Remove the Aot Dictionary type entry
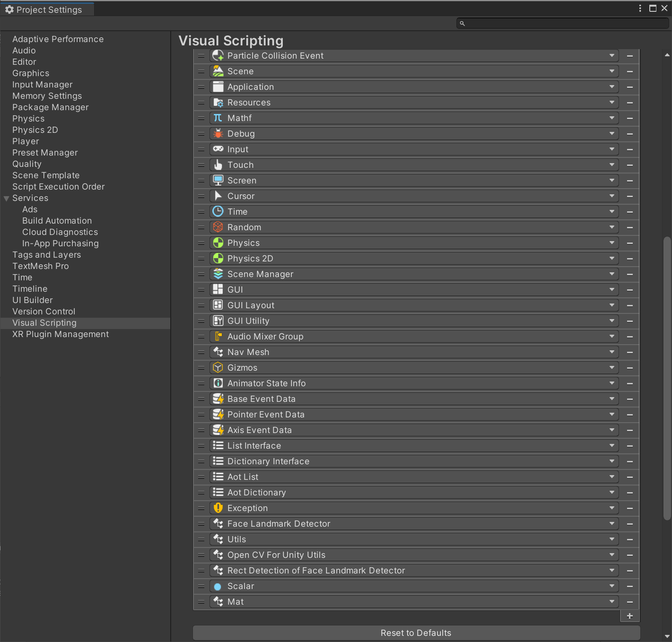672x642 pixels. pos(630,493)
